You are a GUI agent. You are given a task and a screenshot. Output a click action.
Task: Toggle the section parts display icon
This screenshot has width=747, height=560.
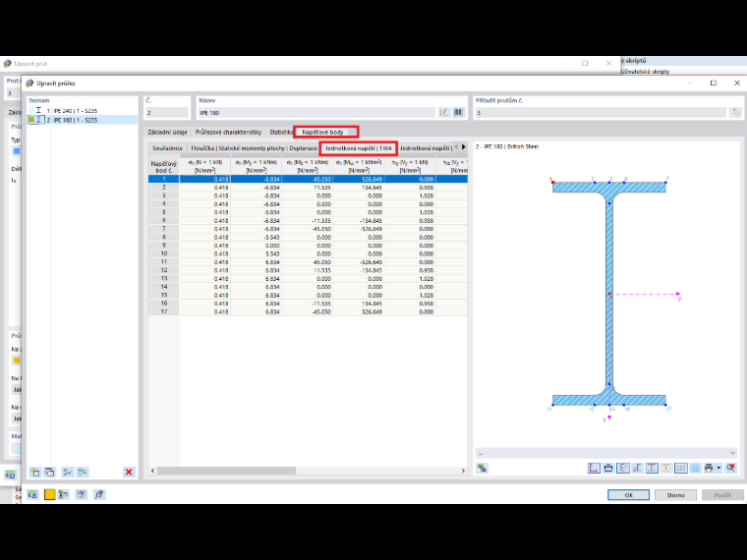point(638,468)
